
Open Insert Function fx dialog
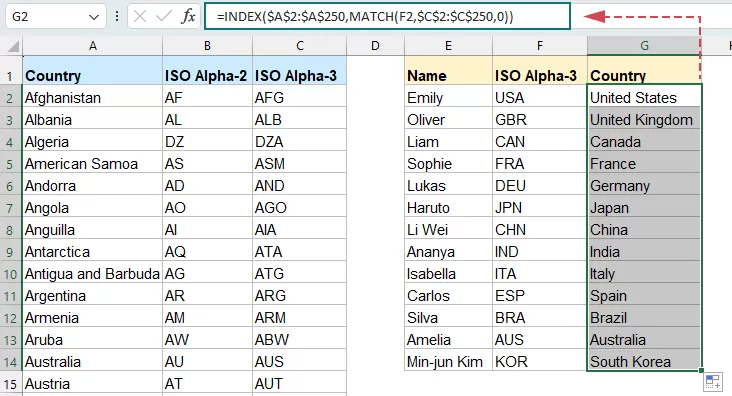[188, 17]
